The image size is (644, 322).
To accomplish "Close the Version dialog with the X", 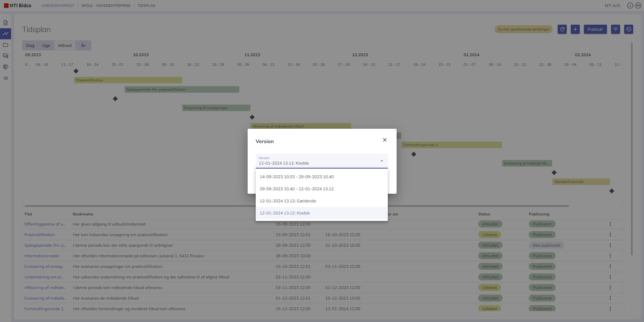I will [x=385, y=140].
